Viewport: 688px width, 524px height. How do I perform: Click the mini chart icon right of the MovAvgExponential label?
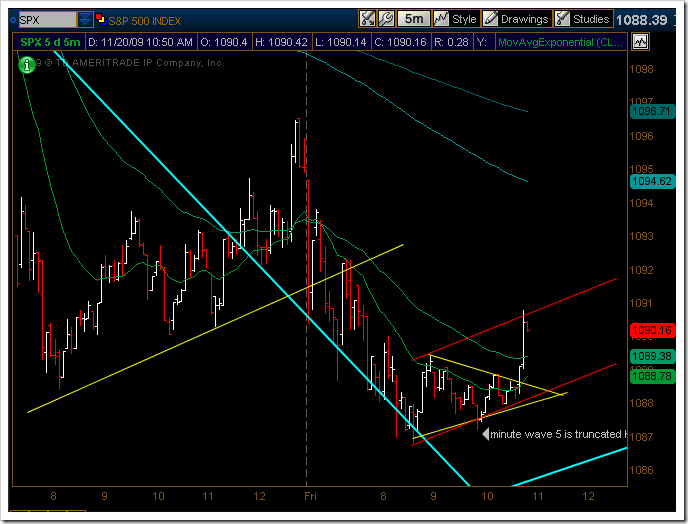640,42
